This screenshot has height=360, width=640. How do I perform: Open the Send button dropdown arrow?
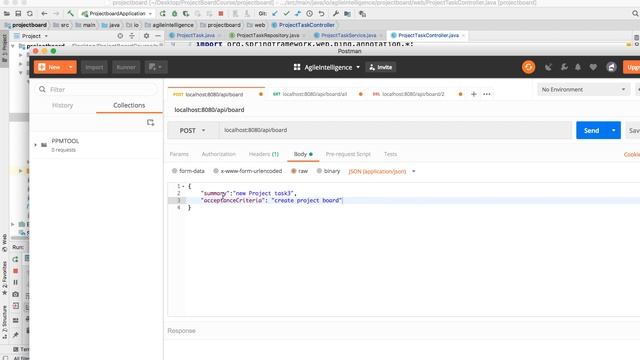(x=613, y=130)
